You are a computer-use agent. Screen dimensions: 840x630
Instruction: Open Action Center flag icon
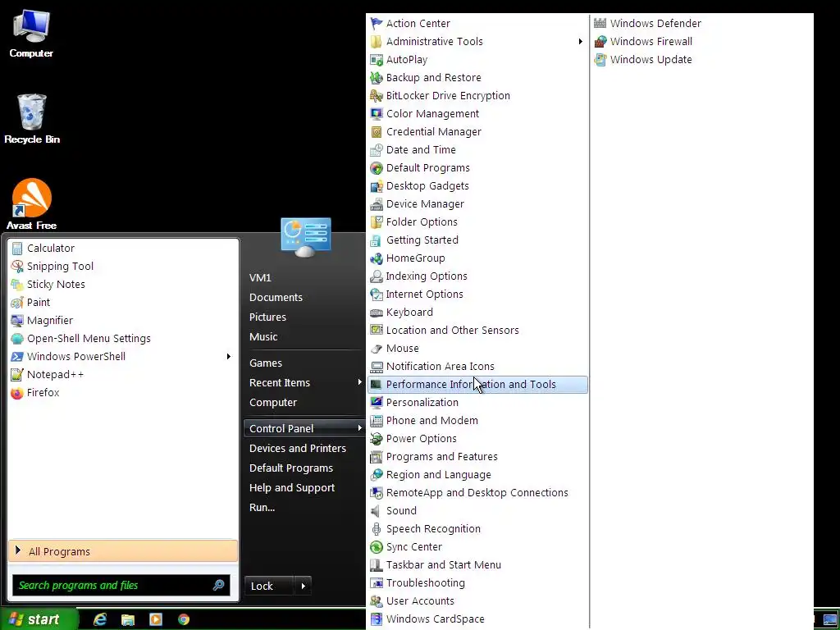click(377, 24)
